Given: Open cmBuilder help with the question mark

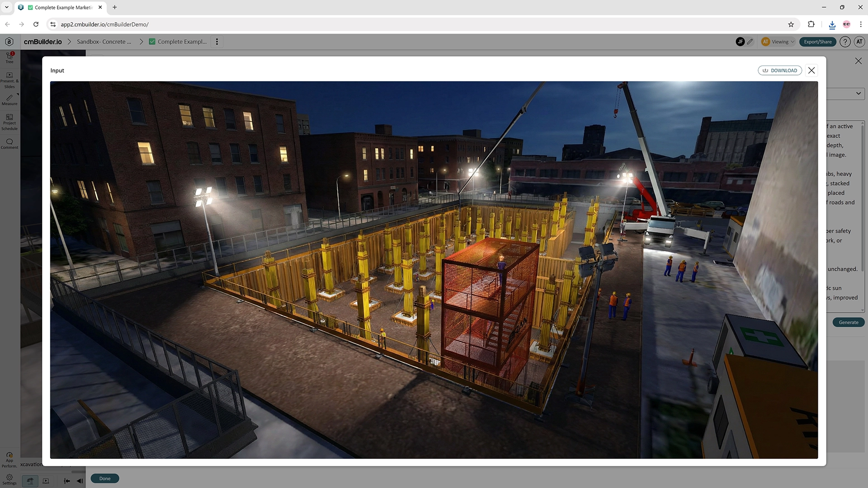Looking at the screenshot, I should [x=844, y=42].
